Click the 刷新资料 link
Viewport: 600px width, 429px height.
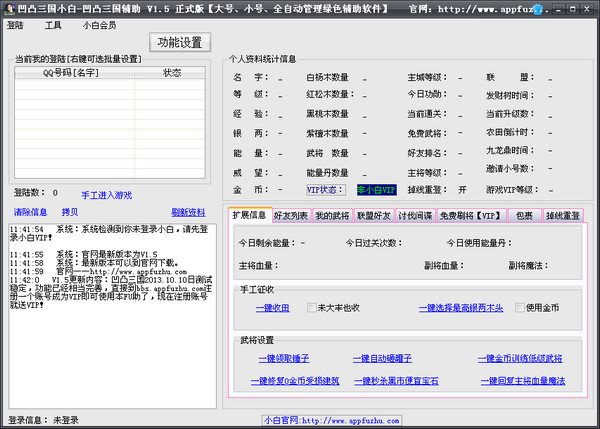tap(188, 212)
